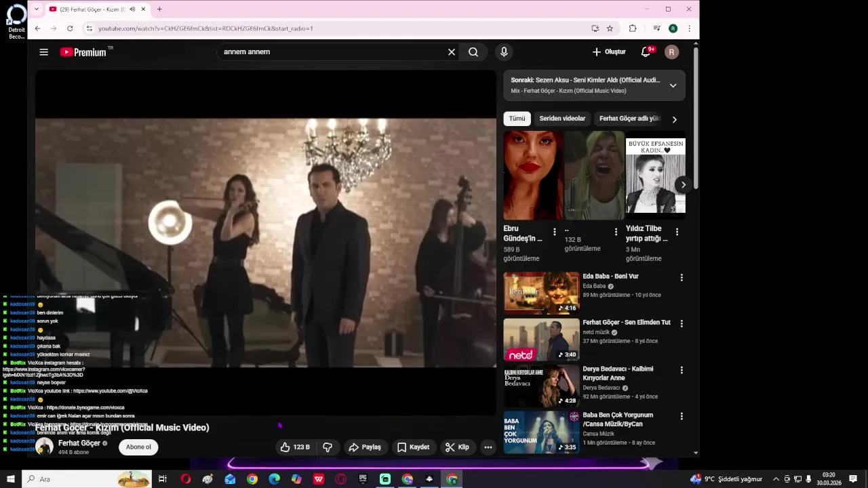The width and height of the screenshot is (868, 488).
Task: Open the media controls icon in Chrome toolbar
Action: click(656, 28)
